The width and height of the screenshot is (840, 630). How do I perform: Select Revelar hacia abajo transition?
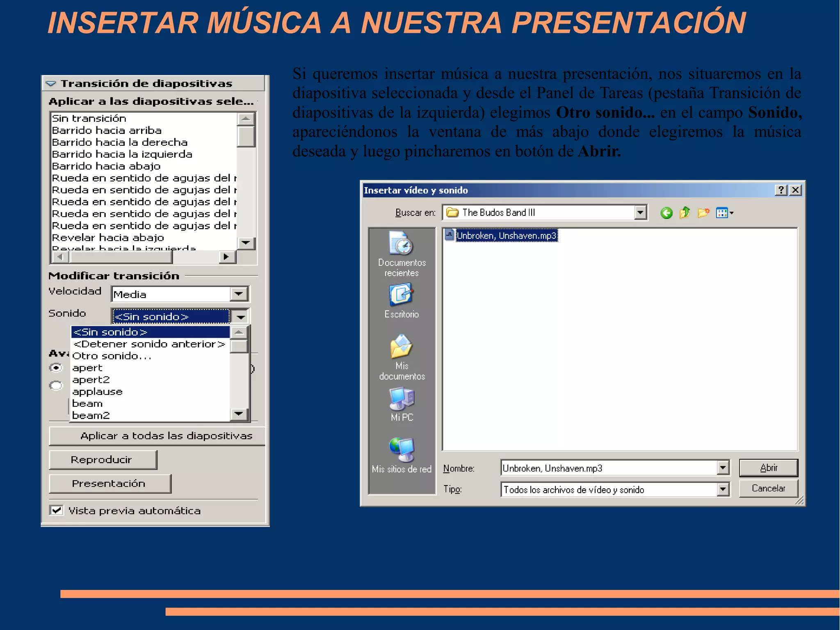click(x=144, y=238)
